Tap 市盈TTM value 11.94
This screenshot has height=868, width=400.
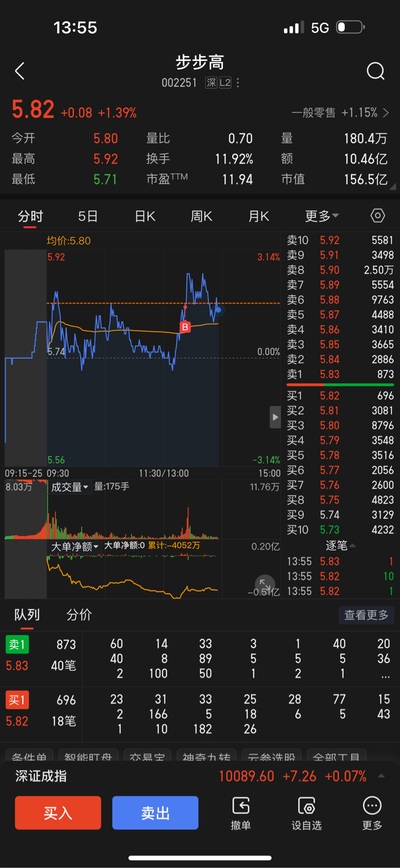pos(238,179)
